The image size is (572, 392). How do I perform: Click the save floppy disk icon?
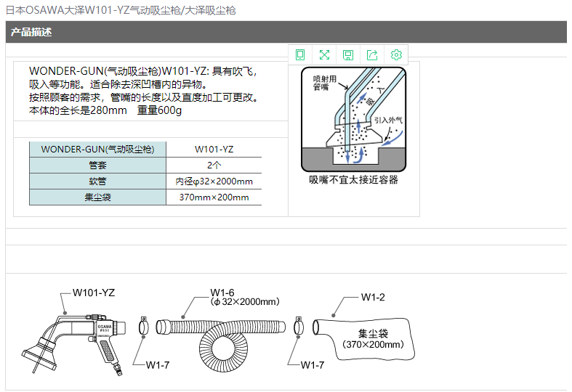[x=348, y=54]
